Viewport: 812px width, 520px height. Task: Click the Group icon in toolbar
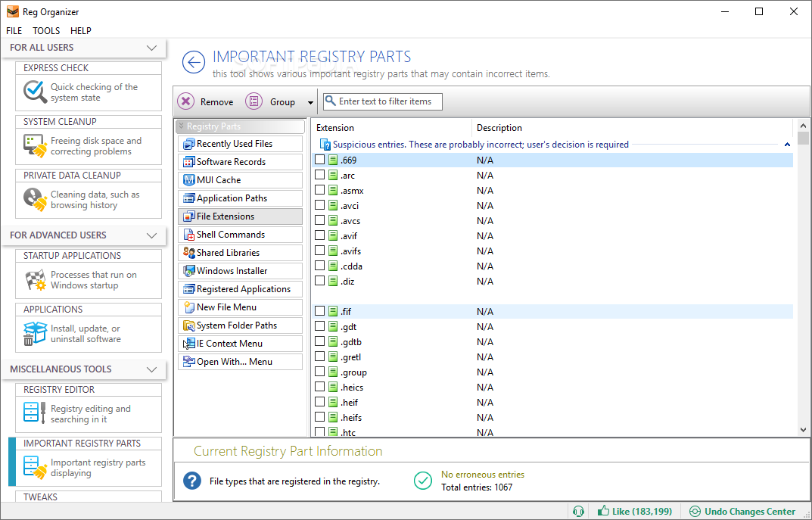tap(254, 101)
